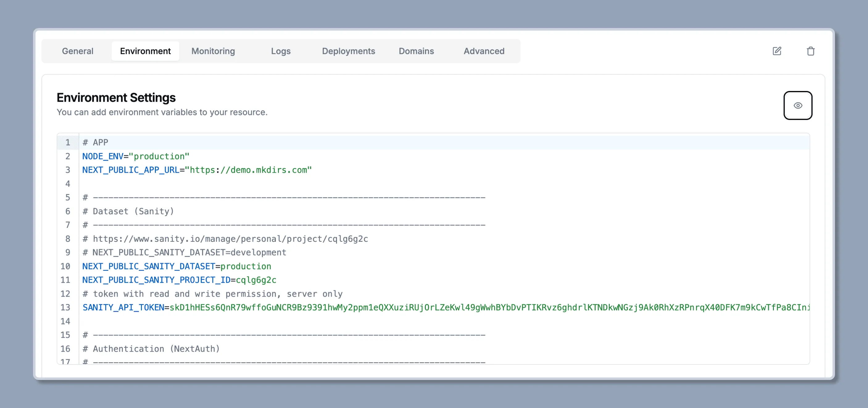Image resolution: width=868 pixels, height=408 pixels.
Task: Open the Monitoring tab
Action: point(213,51)
